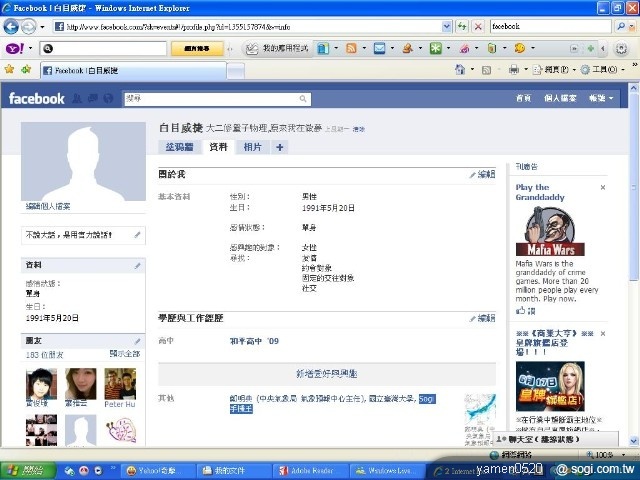Click the Facebook messages icon
Viewport: 640px width, 480px height.
click(93, 98)
